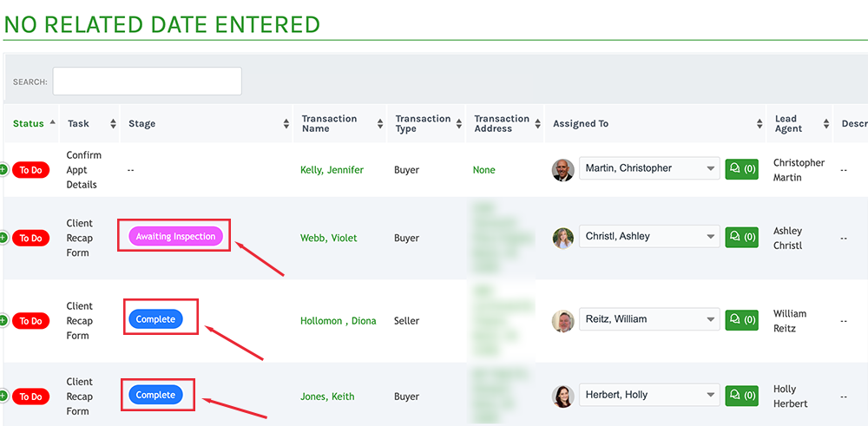Open assignee dropdown showing Martin, Christopher
This screenshot has width=868, height=426.
pos(649,168)
